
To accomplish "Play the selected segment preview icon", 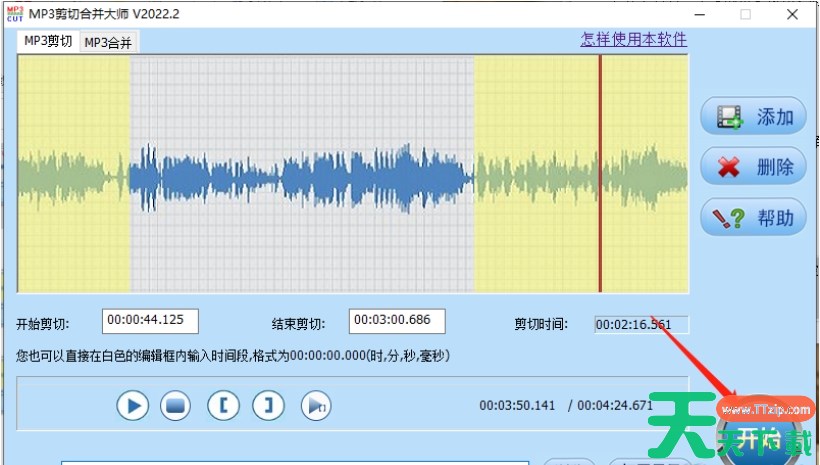I will coord(316,405).
